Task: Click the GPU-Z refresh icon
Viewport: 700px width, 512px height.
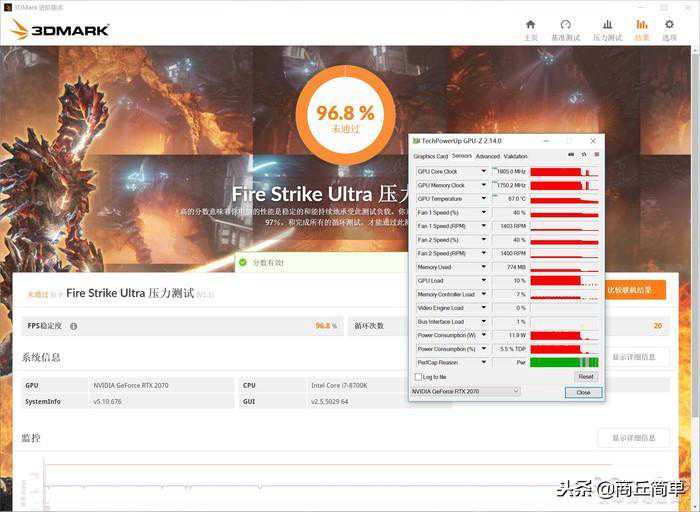Action: pyautogui.click(x=584, y=155)
